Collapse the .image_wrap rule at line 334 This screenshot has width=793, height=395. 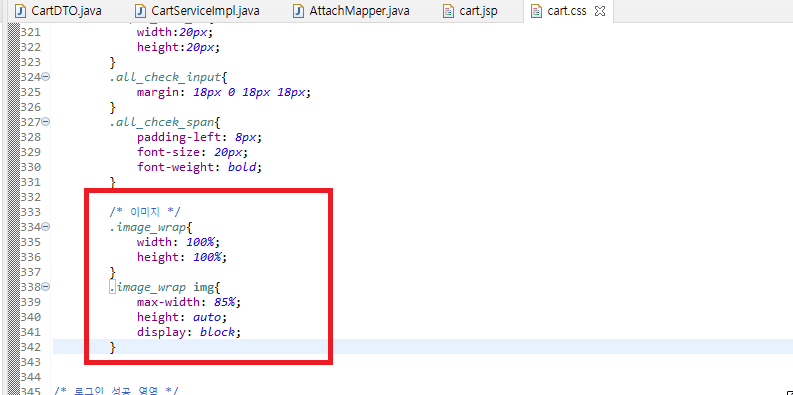coord(46,226)
